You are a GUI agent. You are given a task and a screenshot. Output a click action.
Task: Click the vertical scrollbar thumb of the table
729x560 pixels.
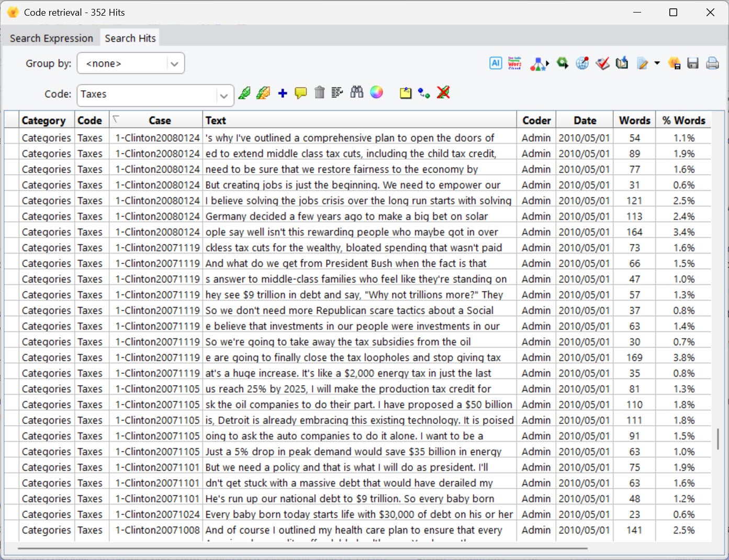pos(717,439)
